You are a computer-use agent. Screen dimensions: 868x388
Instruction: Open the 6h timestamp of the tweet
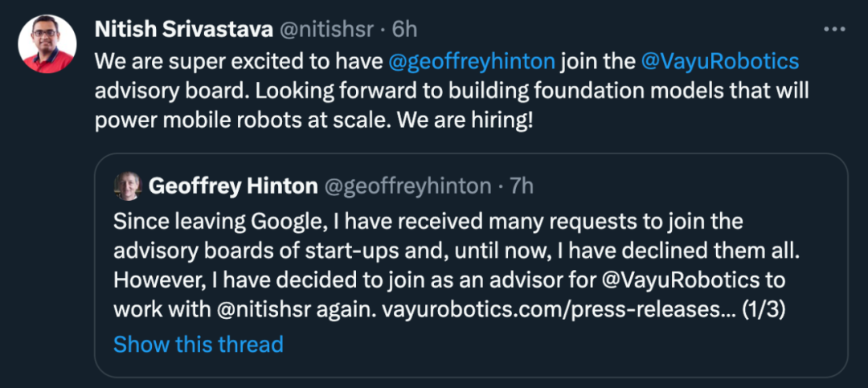point(404,30)
